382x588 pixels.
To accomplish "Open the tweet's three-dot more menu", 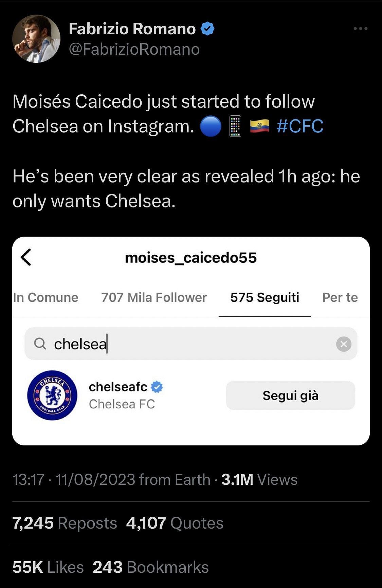I will coord(360,29).
